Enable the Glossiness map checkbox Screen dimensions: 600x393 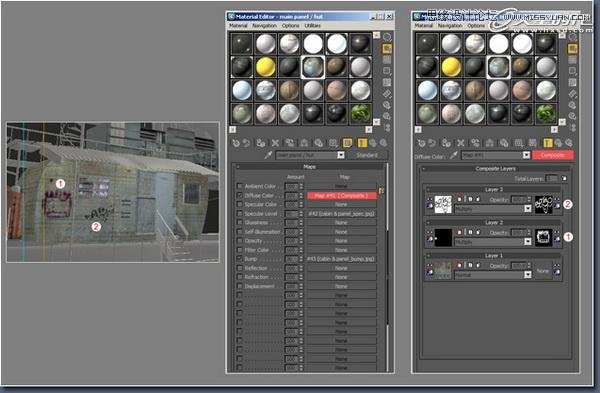(240, 222)
